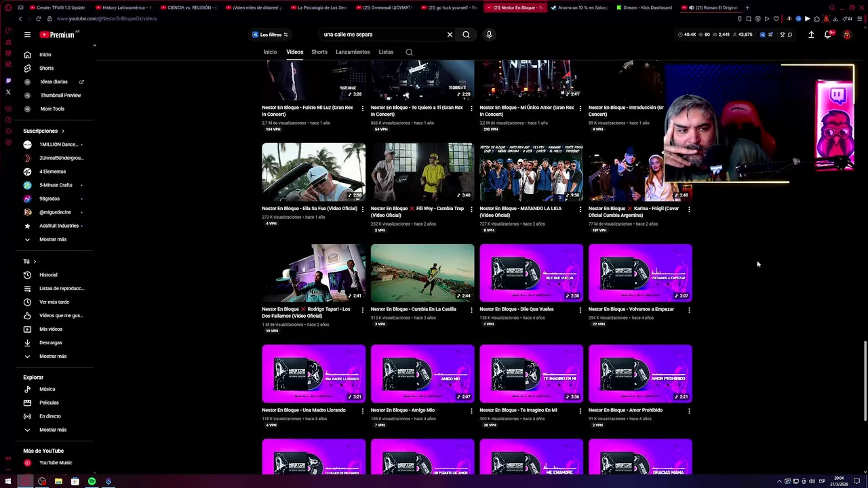The height and width of the screenshot is (488, 868).
Task: Switch to the Stream - Kick Dashboard browser tab
Action: 644,7
